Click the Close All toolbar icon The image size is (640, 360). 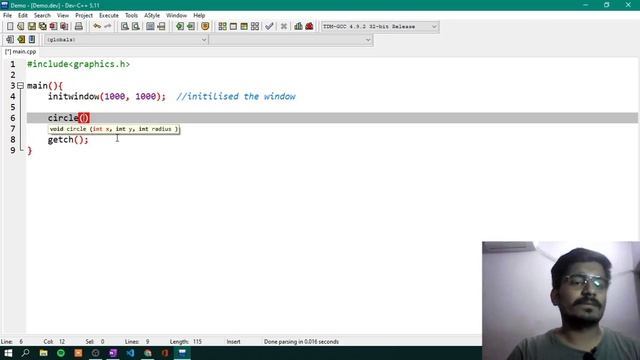(x=64, y=27)
